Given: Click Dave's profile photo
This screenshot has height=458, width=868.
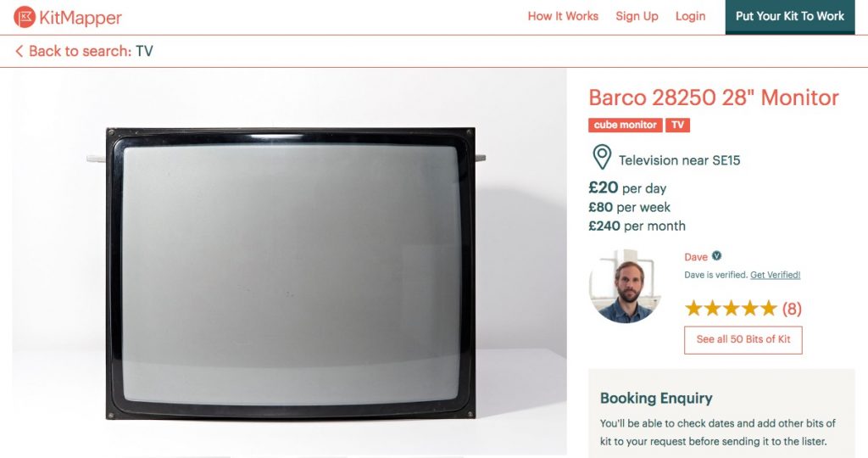Looking at the screenshot, I should 625,287.
